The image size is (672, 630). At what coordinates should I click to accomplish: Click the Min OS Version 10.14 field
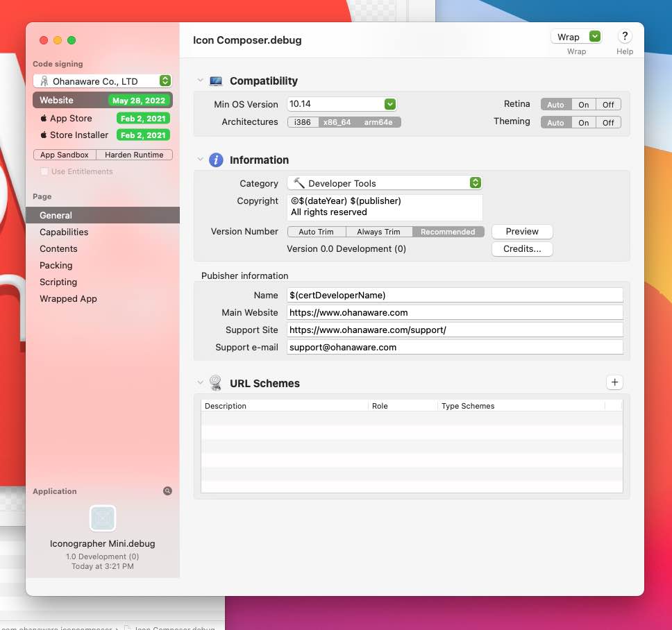tap(336, 104)
